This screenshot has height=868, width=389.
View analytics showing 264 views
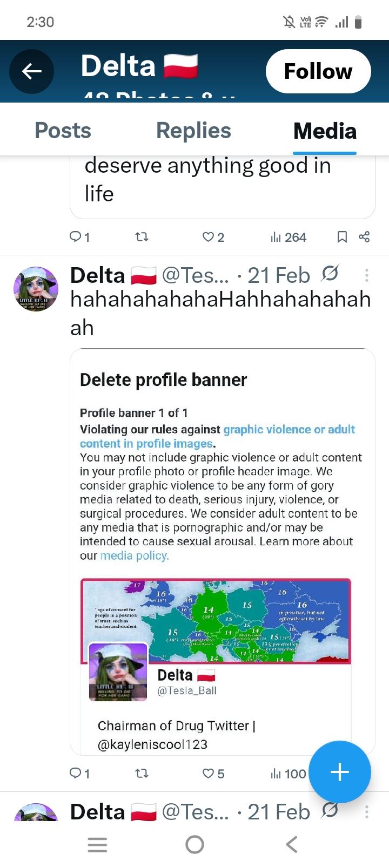(289, 237)
